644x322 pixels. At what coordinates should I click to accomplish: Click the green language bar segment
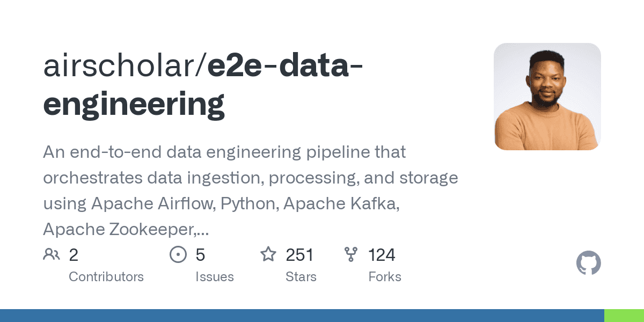pos(624,316)
